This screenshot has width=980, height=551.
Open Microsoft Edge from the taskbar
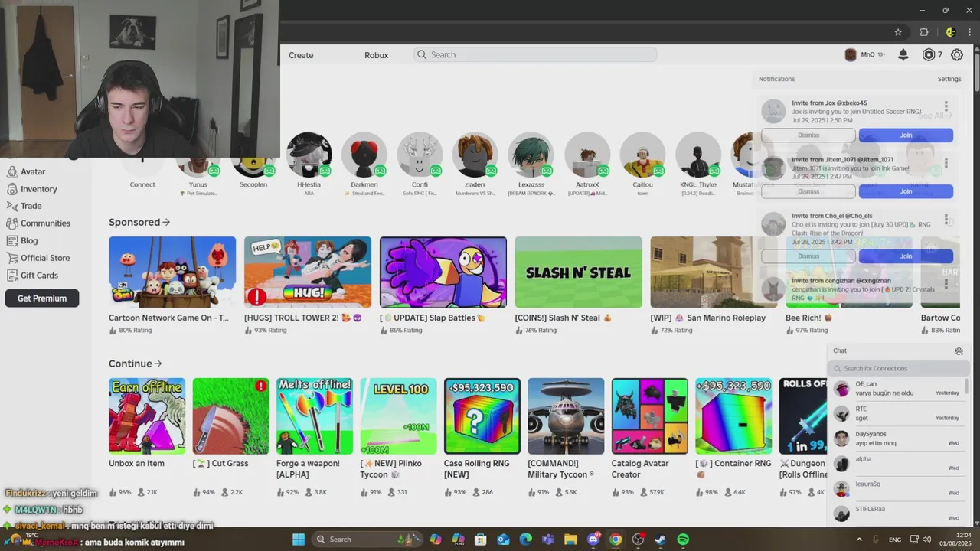tap(526, 540)
